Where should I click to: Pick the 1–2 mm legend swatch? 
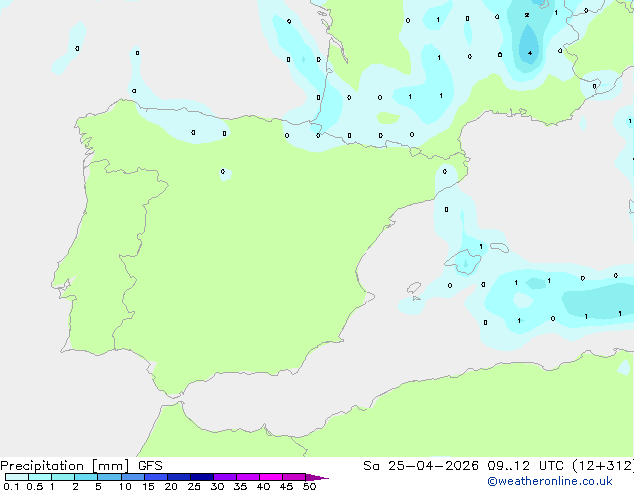pyautogui.click(x=63, y=477)
